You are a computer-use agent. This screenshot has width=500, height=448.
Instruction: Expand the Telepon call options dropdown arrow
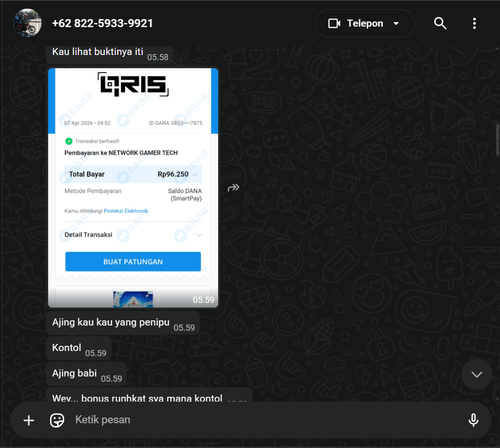click(396, 24)
